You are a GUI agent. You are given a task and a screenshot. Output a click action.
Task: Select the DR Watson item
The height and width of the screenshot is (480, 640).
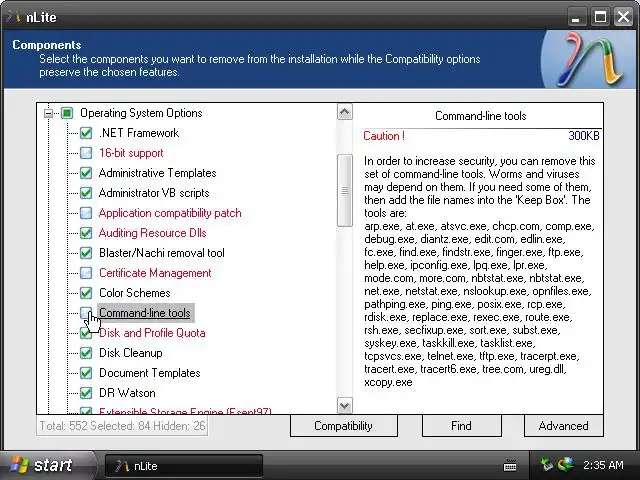pos(127,393)
